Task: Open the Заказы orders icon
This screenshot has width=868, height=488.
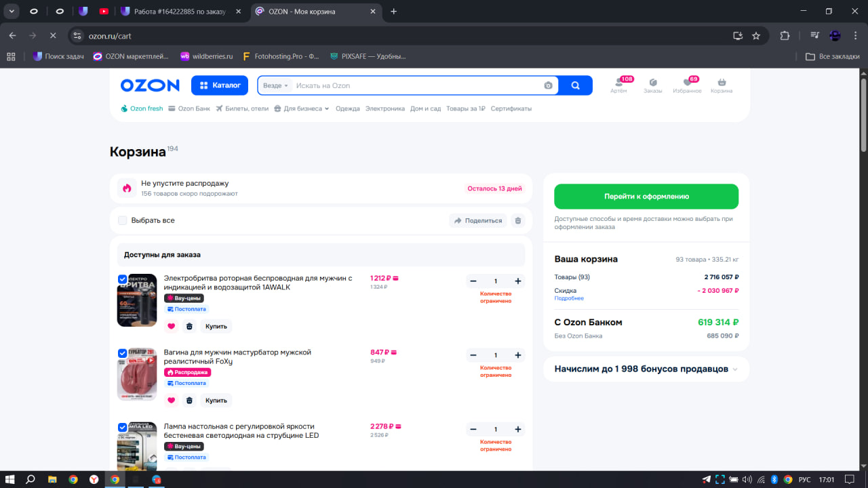Action: click(653, 83)
